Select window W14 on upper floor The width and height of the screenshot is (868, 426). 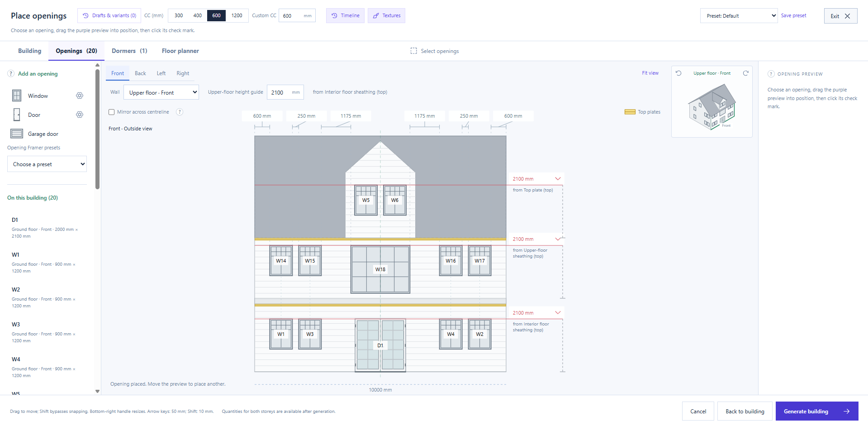(281, 261)
